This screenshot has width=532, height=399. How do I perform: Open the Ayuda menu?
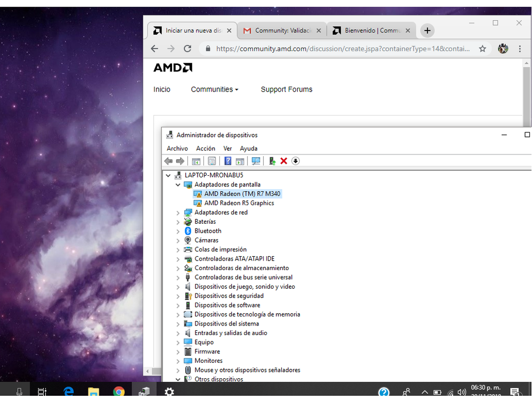click(249, 148)
